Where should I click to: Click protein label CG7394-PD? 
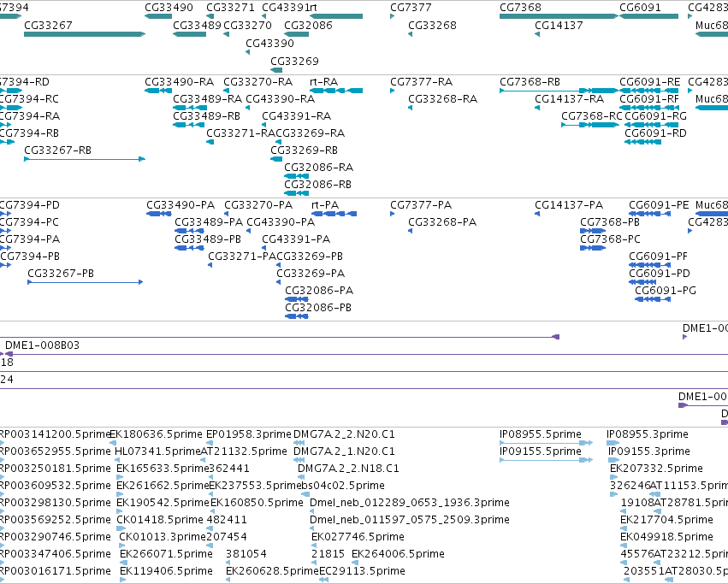(x=29, y=205)
